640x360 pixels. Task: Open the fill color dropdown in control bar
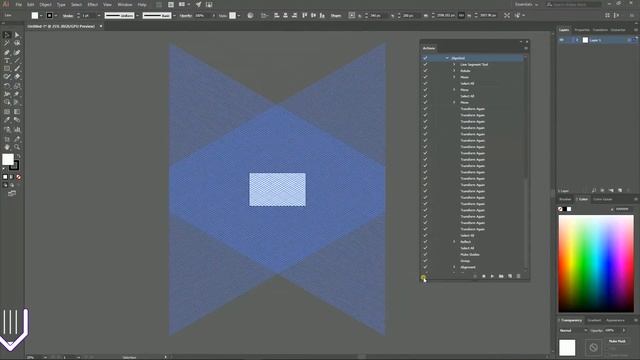click(41, 16)
